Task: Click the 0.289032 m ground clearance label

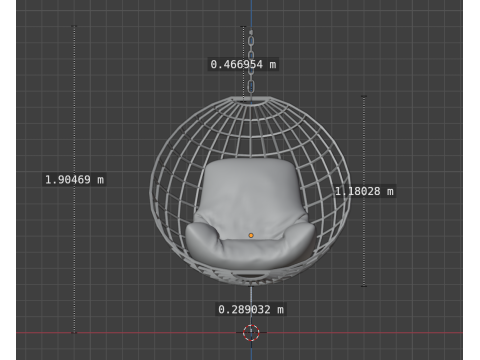Action: [251, 310]
